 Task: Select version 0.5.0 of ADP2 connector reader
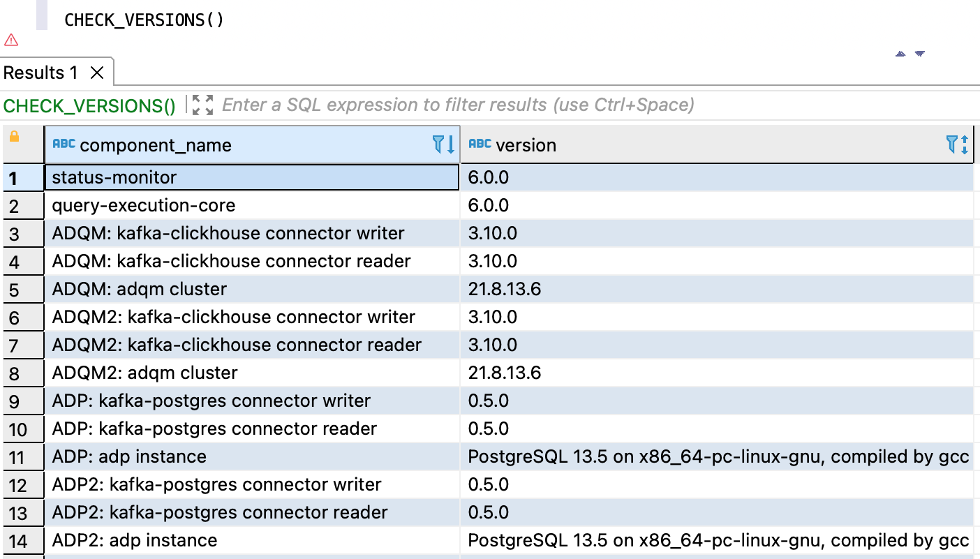[717, 512]
